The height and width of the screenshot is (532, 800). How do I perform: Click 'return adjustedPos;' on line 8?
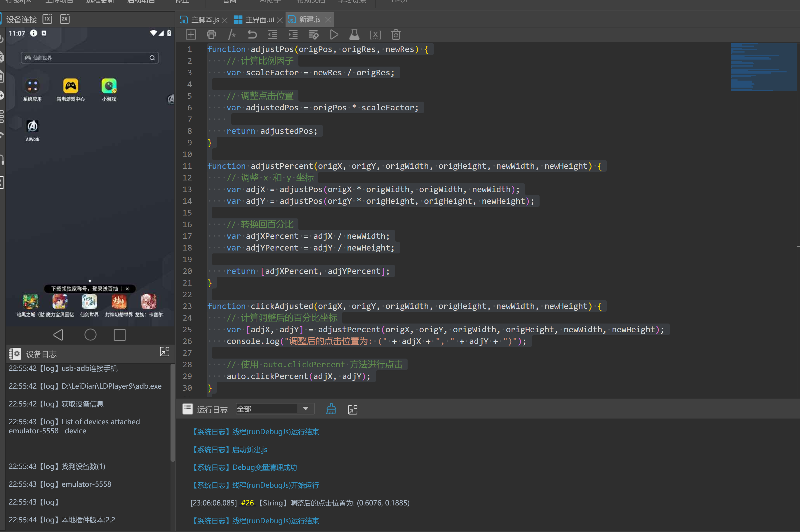[x=272, y=131]
